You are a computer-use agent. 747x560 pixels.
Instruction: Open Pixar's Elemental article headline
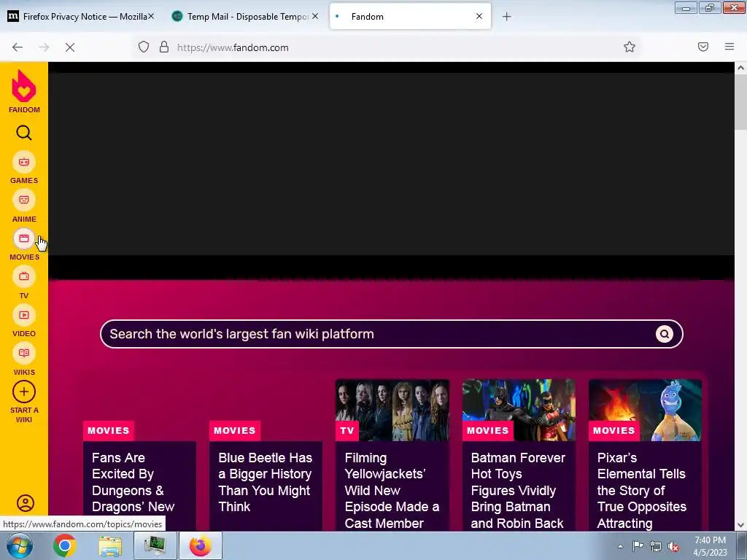[642, 490]
